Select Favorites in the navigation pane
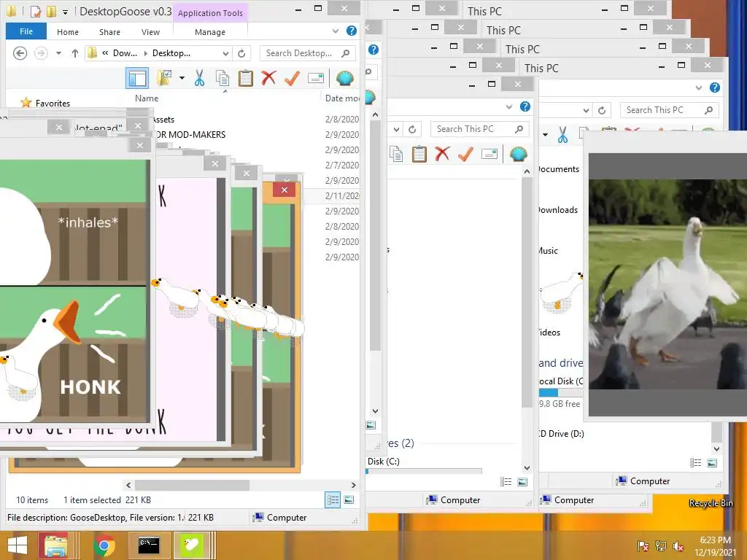The width and height of the screenshot is (747, 560). point(53,104)
